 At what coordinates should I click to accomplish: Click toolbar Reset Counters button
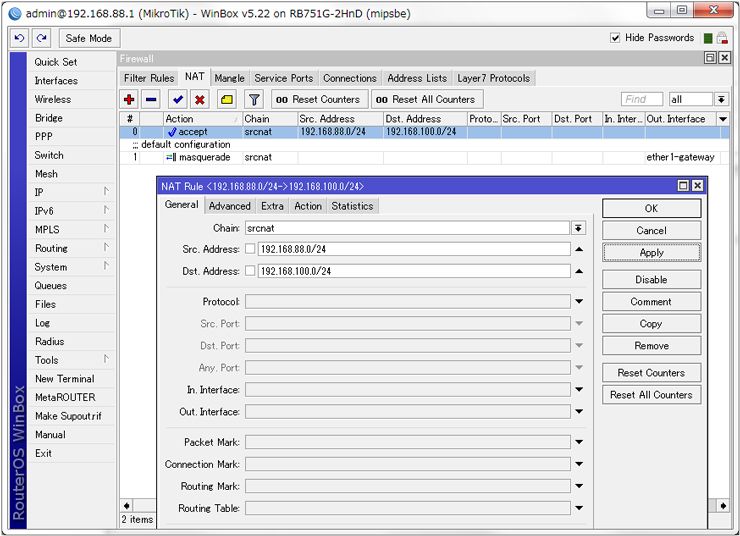[319, 100]
